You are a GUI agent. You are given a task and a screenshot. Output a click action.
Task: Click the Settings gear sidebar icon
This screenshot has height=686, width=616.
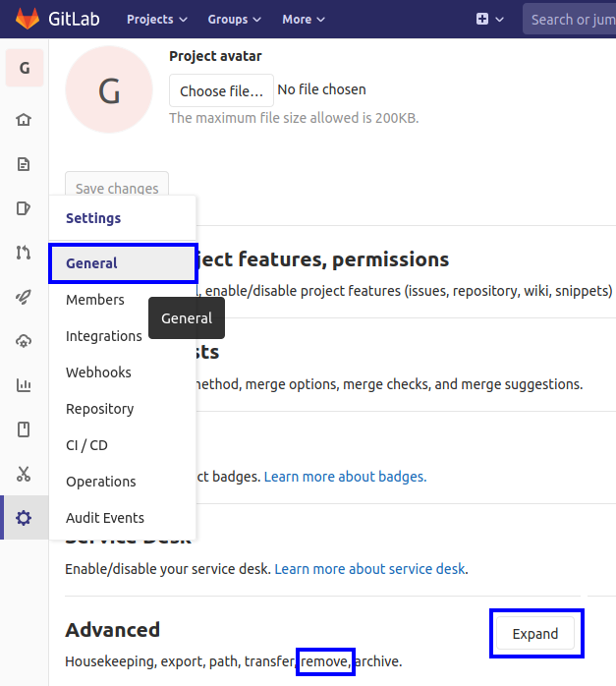click(24, 518)
